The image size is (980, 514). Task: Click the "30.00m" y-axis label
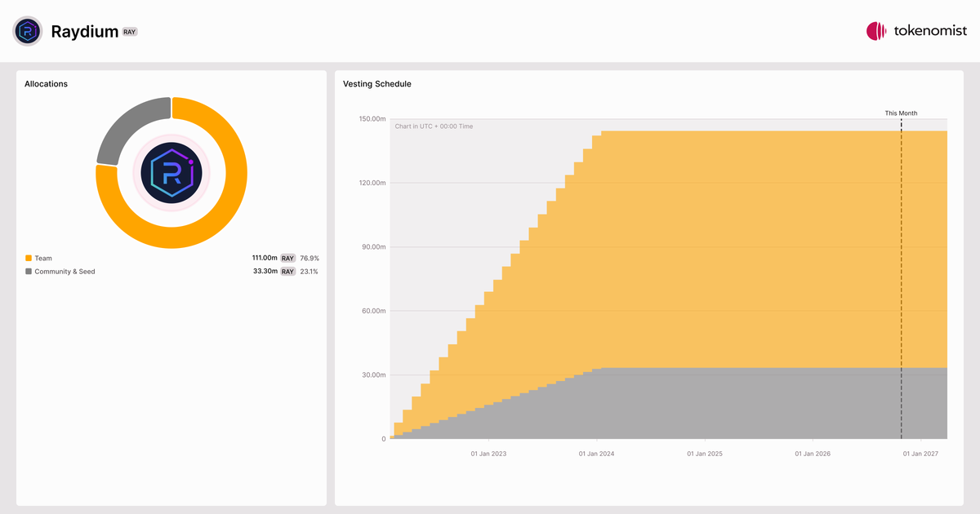click(x=373, y=375)
